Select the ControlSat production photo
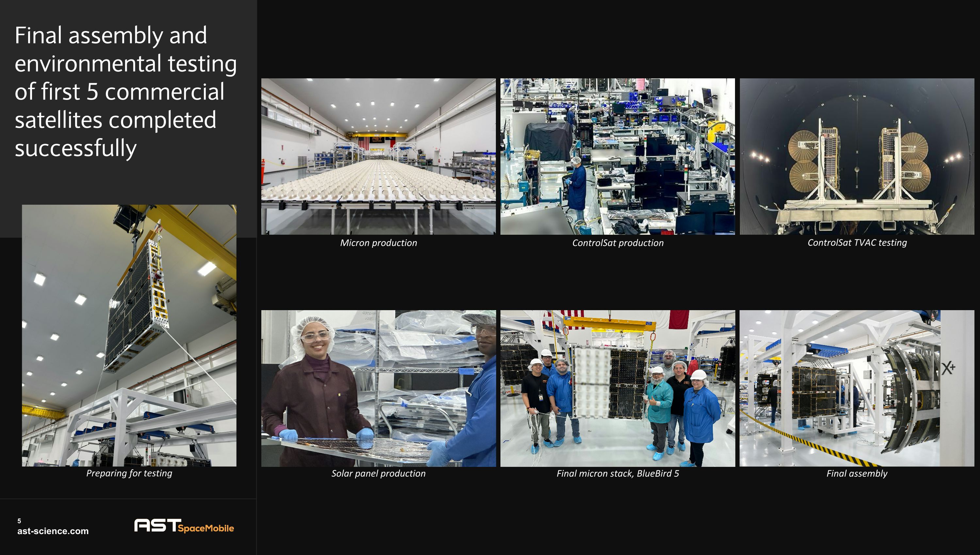The image size is (980, 555). (x=617, y=156)
